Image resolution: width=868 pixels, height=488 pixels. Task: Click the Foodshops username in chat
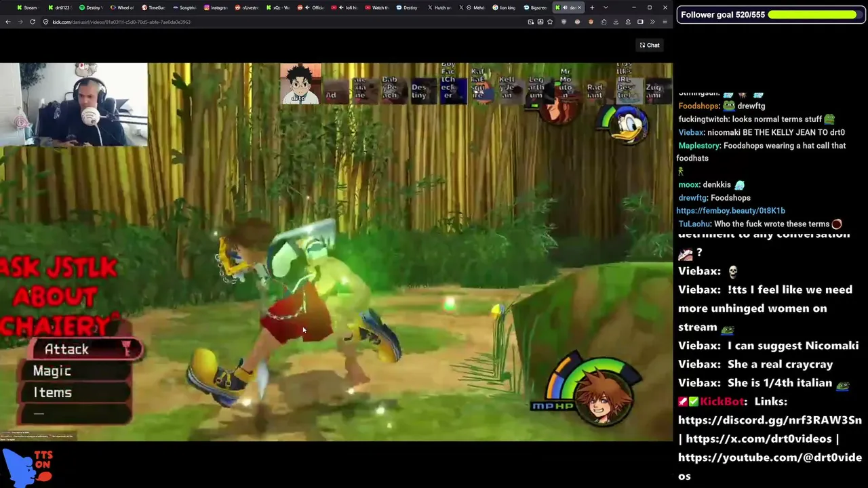coord(698,106)
